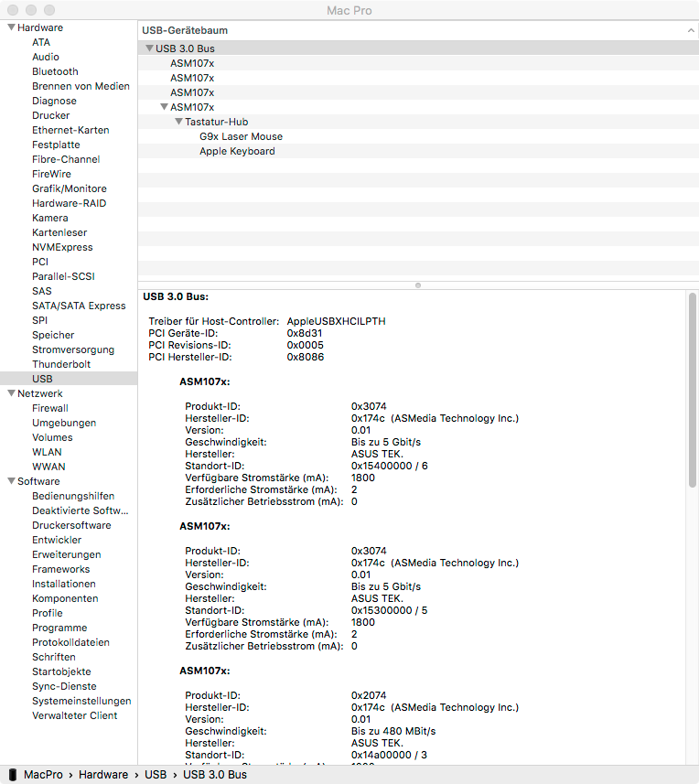Open Drucker in sidebar
The height and width of the screenshot is (784, 699).
click(x=51, y=115)
